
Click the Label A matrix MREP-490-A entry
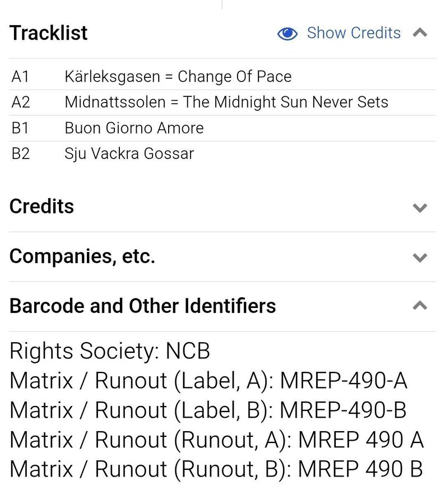[x=208, y=381]
